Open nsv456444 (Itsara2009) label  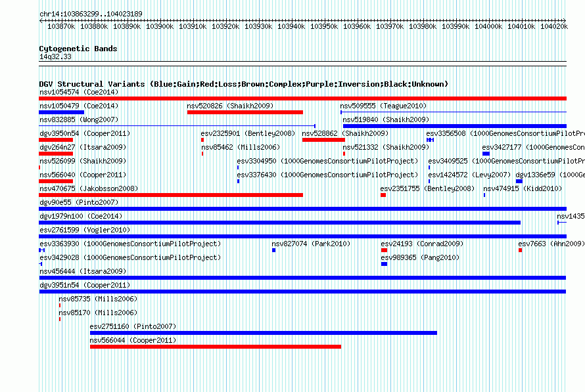83,271
